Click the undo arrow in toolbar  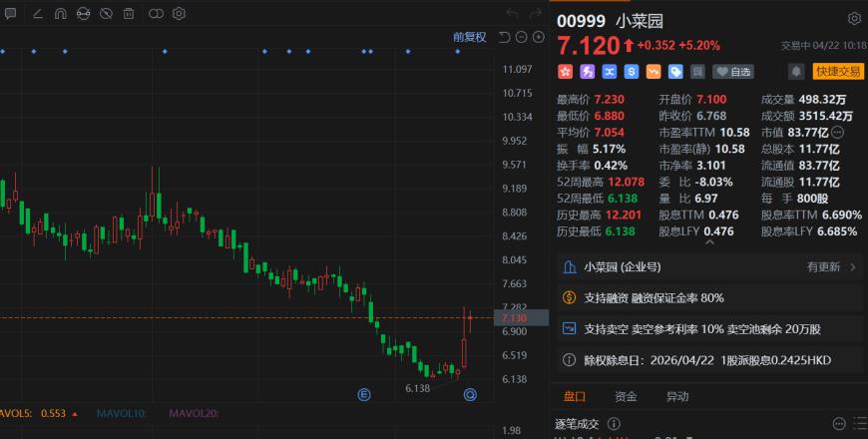pyautogui.click(x=512, y=14)
